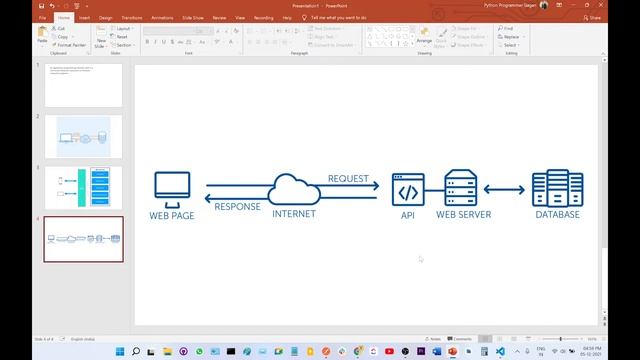
Task: Click the lightbulb Tell Me icon
Action: (x=304, y=18)
